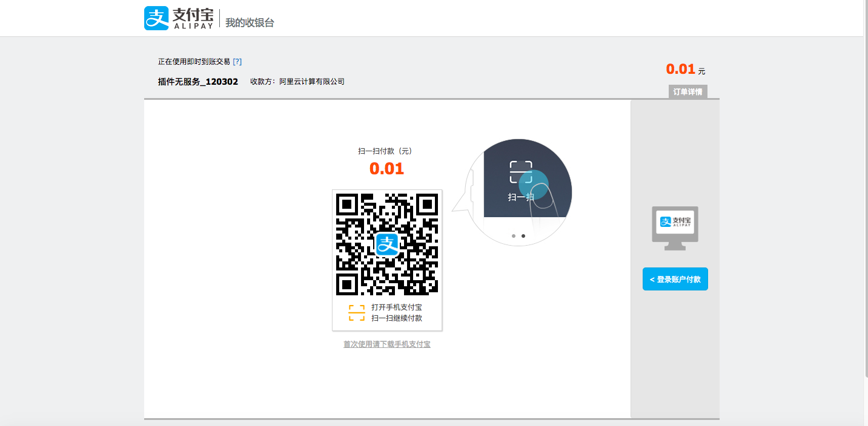Click the order name 插件无服务_120302

(x=198, y=82)
